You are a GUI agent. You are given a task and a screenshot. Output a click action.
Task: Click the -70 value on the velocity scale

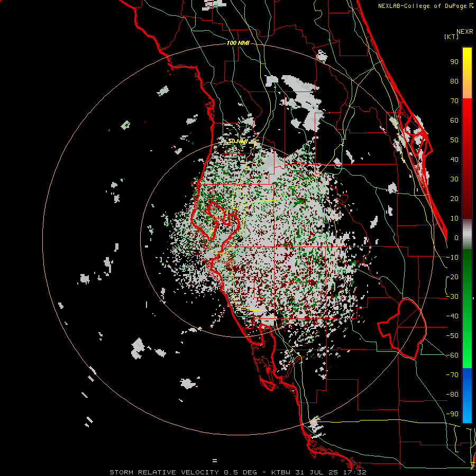point(452,375)
